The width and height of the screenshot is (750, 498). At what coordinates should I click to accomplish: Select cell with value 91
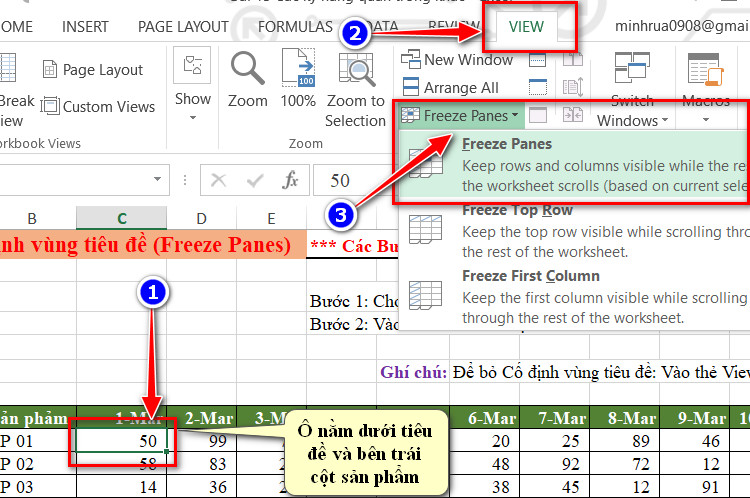click(695, 487)
